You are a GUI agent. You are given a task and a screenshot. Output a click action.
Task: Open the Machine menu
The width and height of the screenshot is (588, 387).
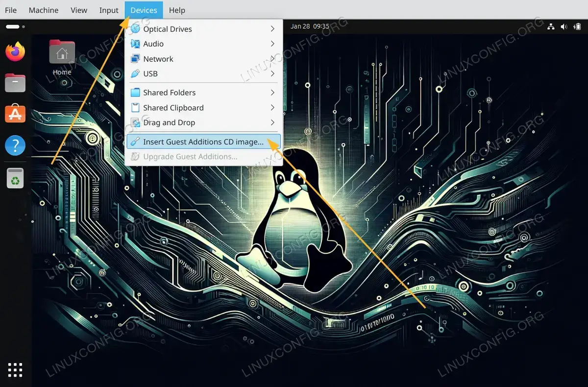[44, 10]
